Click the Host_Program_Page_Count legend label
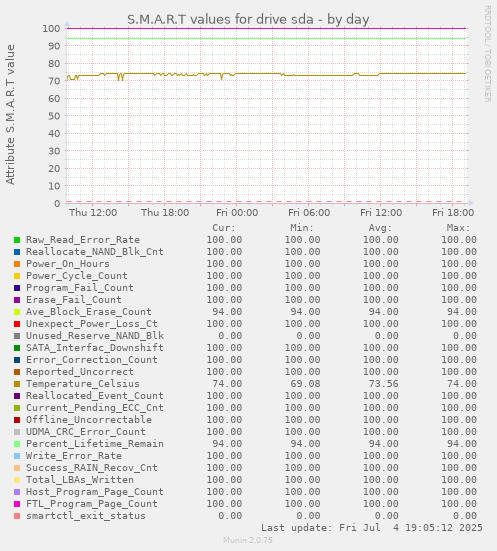497x551 pixels. point(95,492)
